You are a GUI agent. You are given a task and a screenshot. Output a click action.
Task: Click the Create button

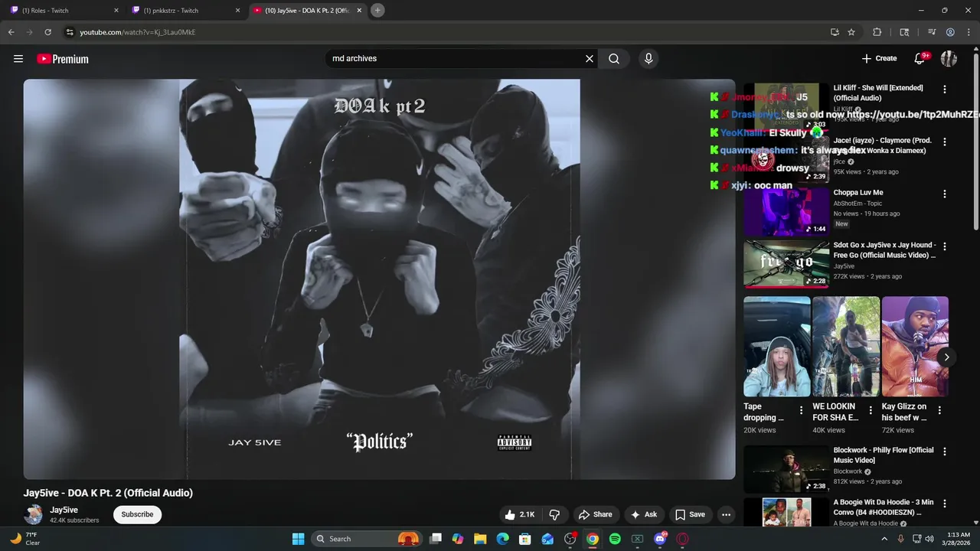(879, 59)
